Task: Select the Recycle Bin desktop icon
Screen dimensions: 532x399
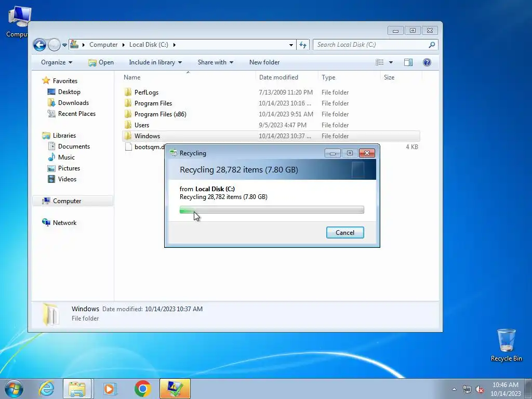Action: coord(506,345)
